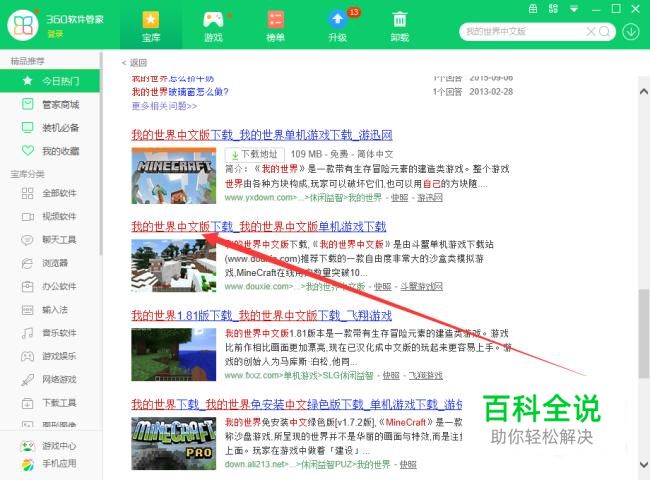Select the 全部软件 category
650x480 pixels.
point(50,193)
